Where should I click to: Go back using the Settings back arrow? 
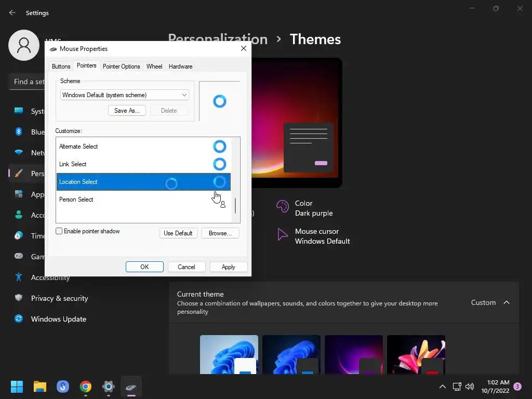coord(12,12)
